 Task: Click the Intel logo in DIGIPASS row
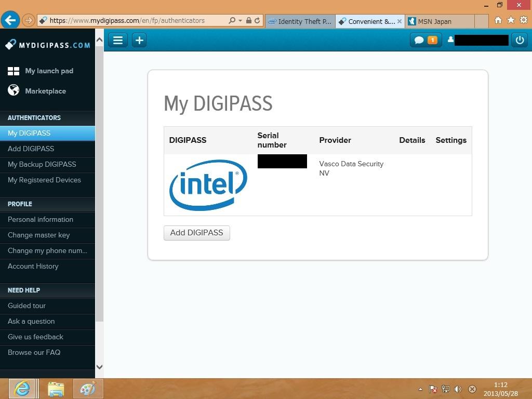pyautogui.click(x=208, y=185)
